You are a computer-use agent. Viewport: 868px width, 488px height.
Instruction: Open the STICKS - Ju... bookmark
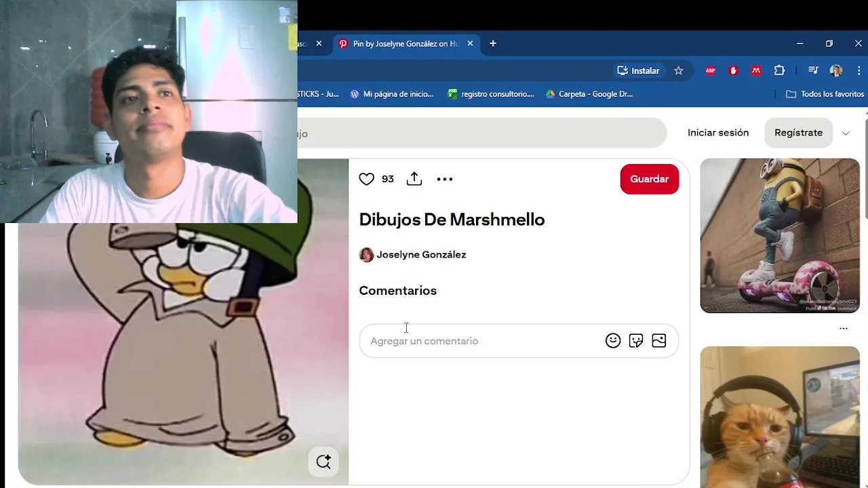[318, 94]
